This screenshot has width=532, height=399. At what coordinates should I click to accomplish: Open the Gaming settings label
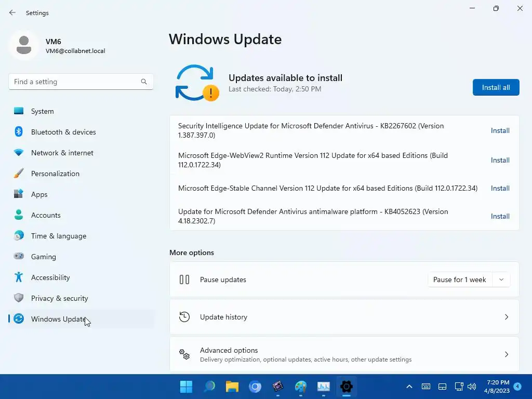click(44, 257)
